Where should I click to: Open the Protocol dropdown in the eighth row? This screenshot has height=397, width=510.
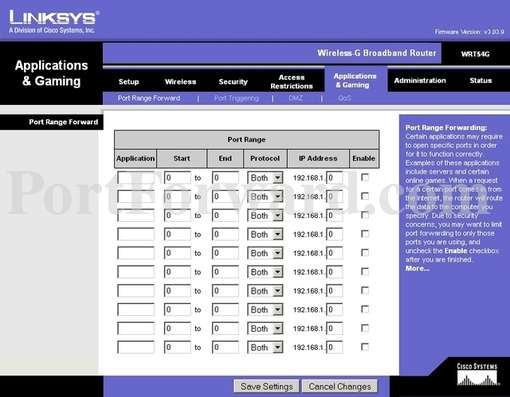tap(265, 310)
